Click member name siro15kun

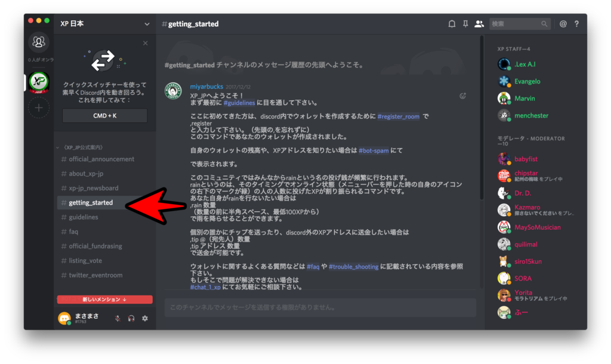click(528, 261)
